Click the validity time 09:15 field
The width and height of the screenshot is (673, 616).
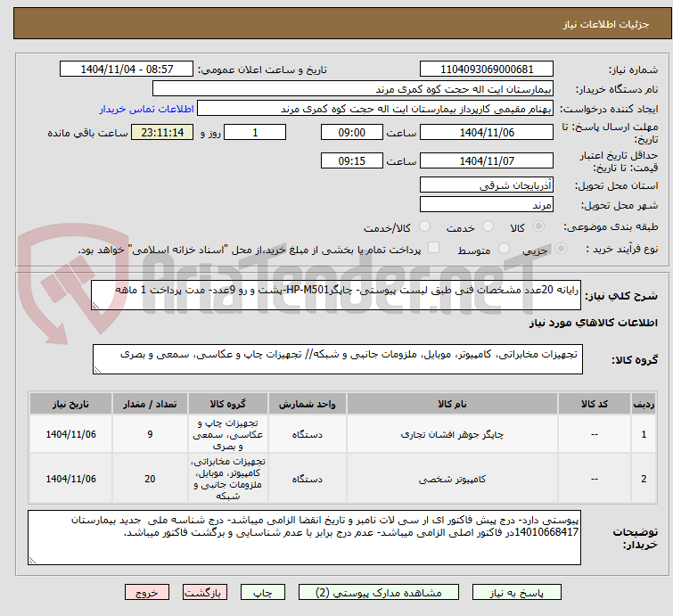pyautogui.click(x=351, y=161)
